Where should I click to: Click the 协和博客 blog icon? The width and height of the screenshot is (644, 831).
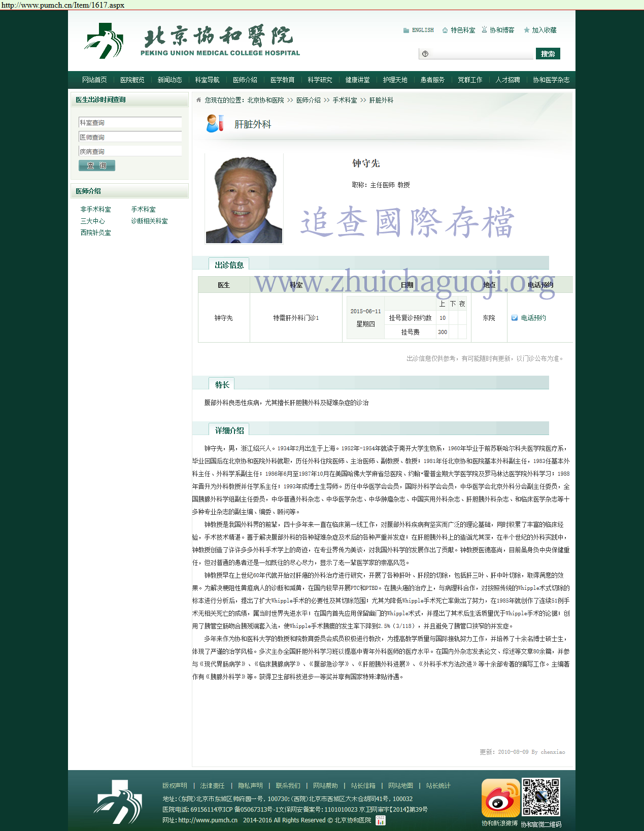484,30
